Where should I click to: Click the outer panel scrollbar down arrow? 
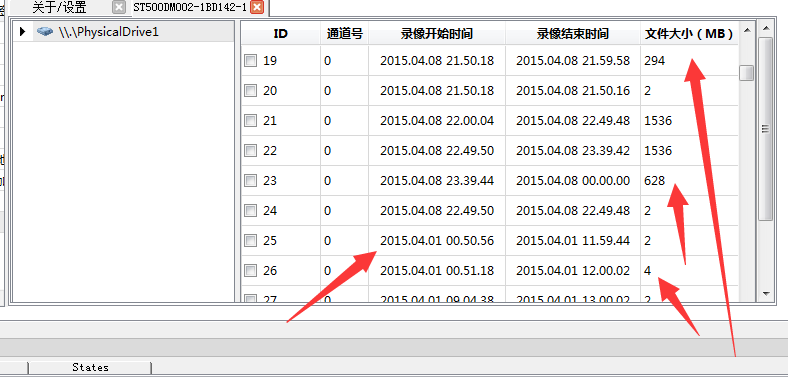[x=765, y=294]
